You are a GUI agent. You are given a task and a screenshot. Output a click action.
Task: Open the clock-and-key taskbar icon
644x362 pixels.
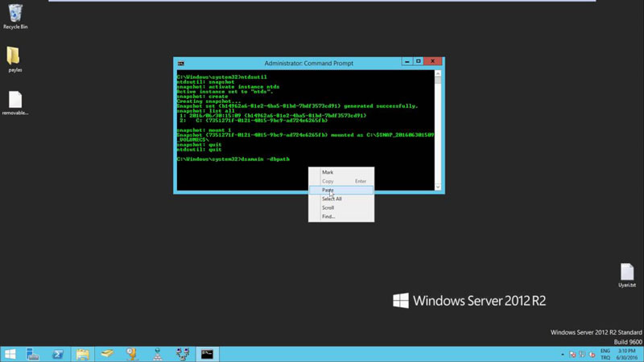coord(132,354)
